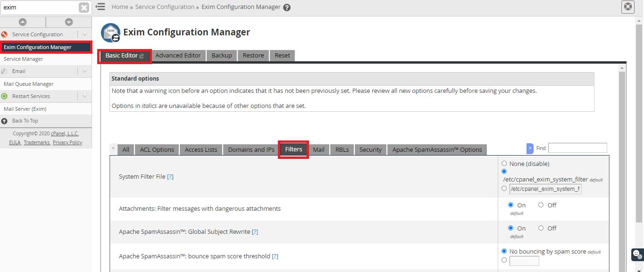Switch to the RBLs tab

(x=342, y=149)
